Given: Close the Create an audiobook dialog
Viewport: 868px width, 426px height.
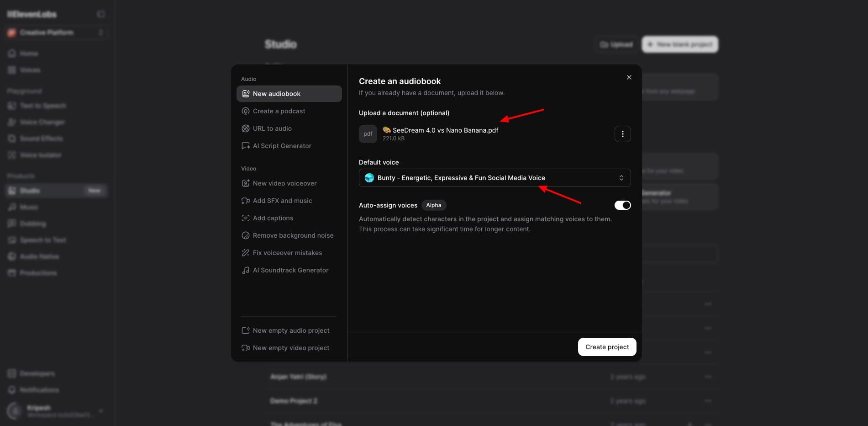Looking at the screenshot, I should click(629, 77).
